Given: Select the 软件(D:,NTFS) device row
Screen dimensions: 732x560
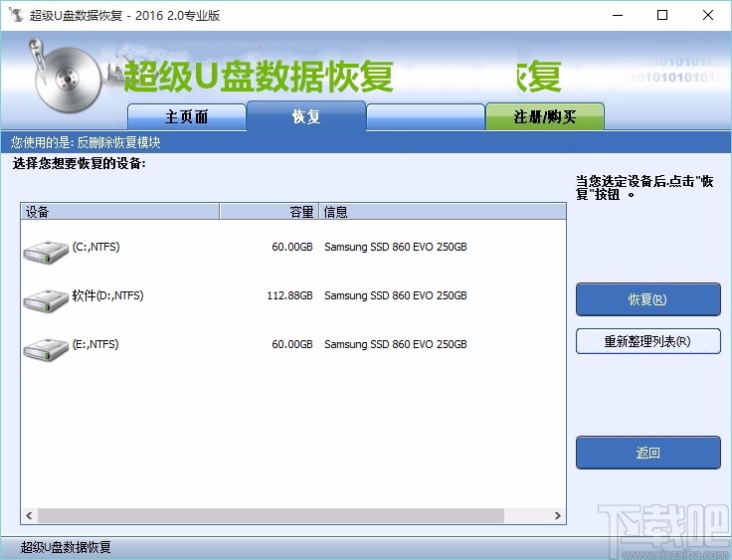Looking at the screenshot, I should [x=293, y=300].
